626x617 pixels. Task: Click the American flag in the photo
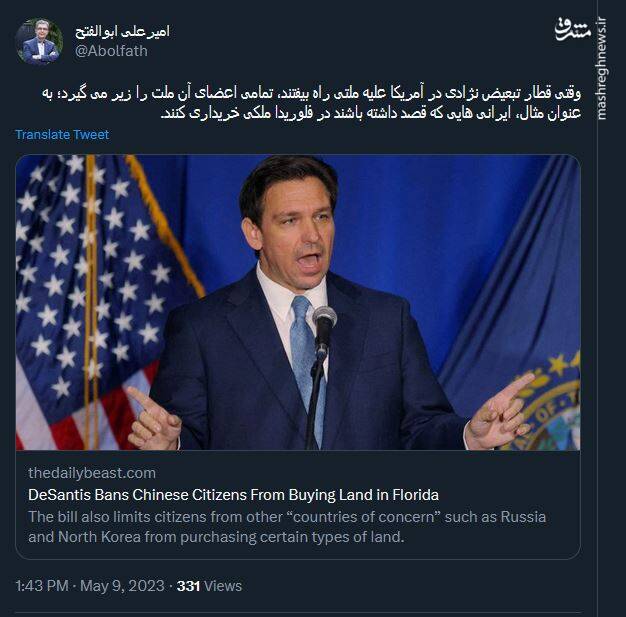100,302
